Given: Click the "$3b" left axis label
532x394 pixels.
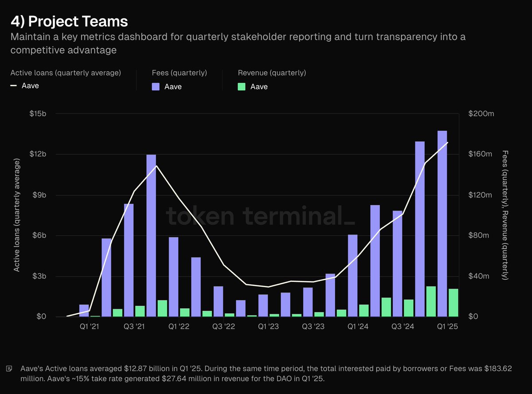Looking at the screenshot, I should pos(39,276).
